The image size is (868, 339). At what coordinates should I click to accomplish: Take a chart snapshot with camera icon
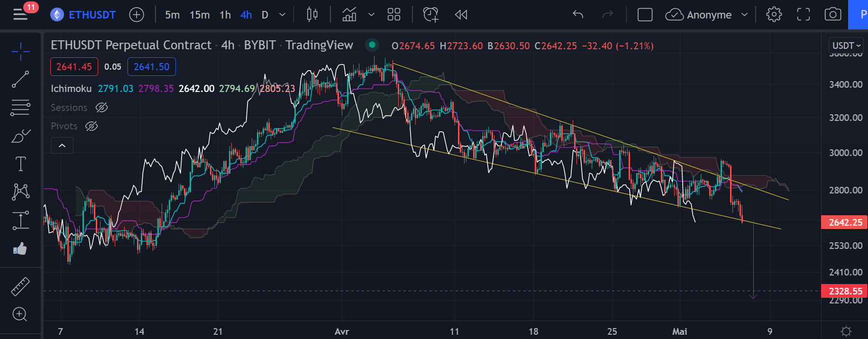tap(832, 15)
